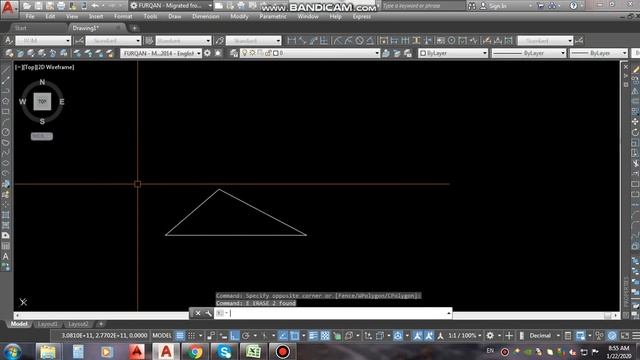Click the Help question mark icon
The width and height of the screenshot is (640, 360).
(x=573, y=6)
